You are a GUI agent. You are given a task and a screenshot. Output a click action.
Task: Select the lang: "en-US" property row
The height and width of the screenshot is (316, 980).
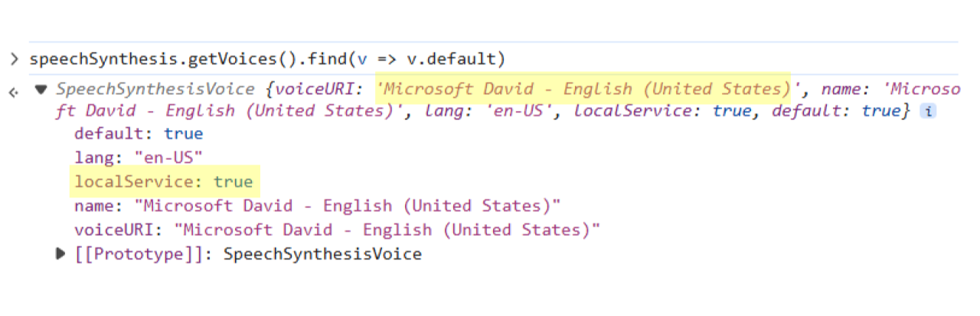tap(139, 158)
